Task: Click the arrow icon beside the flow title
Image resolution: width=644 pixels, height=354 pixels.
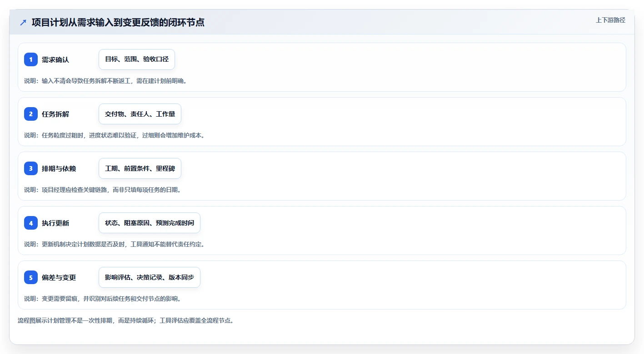Action: 23,23
